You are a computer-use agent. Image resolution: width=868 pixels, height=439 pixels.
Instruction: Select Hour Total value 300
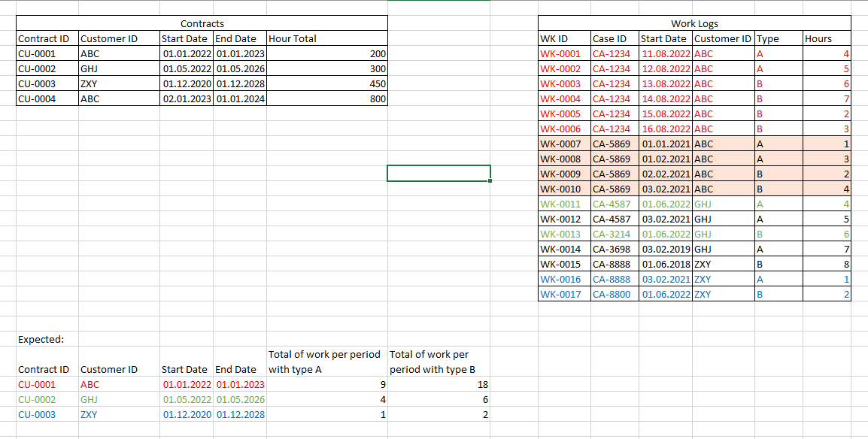pos(326,69)
